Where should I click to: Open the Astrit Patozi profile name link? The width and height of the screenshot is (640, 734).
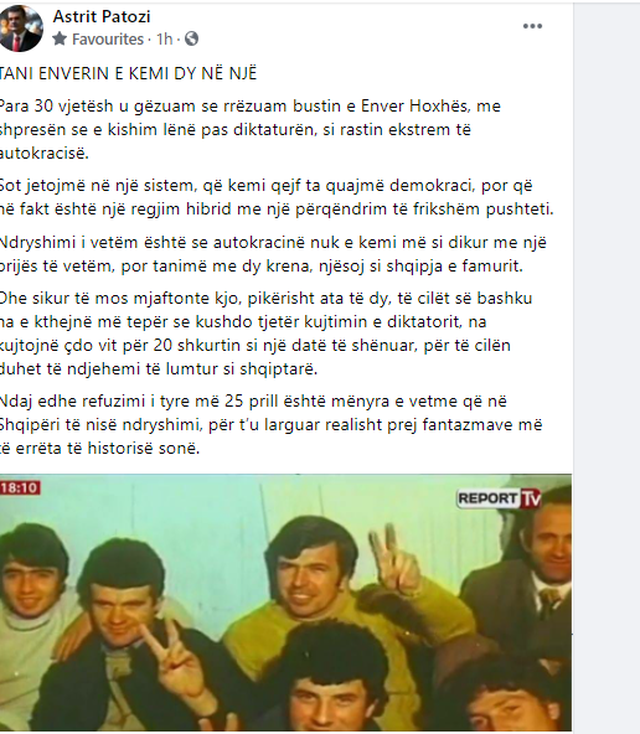click(102, 16)
